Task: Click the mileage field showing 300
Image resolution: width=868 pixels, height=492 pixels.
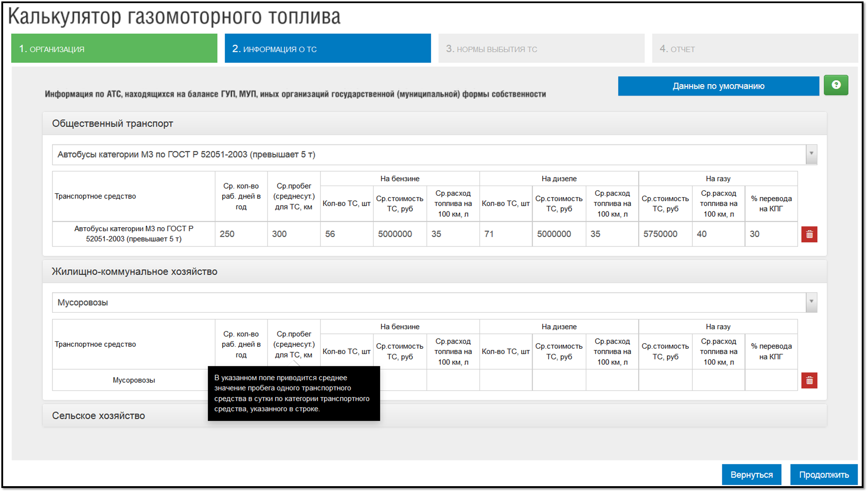Action: 294,234
